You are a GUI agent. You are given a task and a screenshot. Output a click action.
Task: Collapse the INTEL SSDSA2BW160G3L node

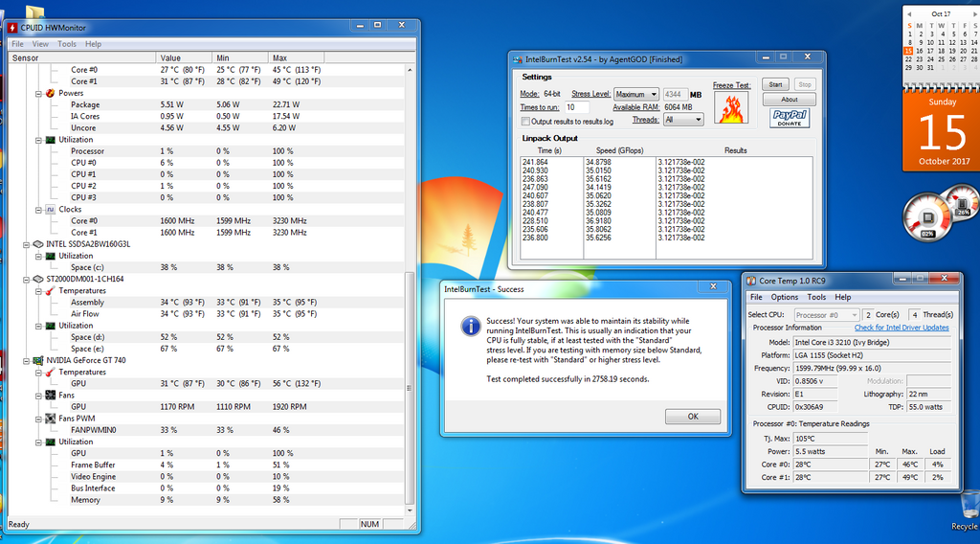click(26, 245)
